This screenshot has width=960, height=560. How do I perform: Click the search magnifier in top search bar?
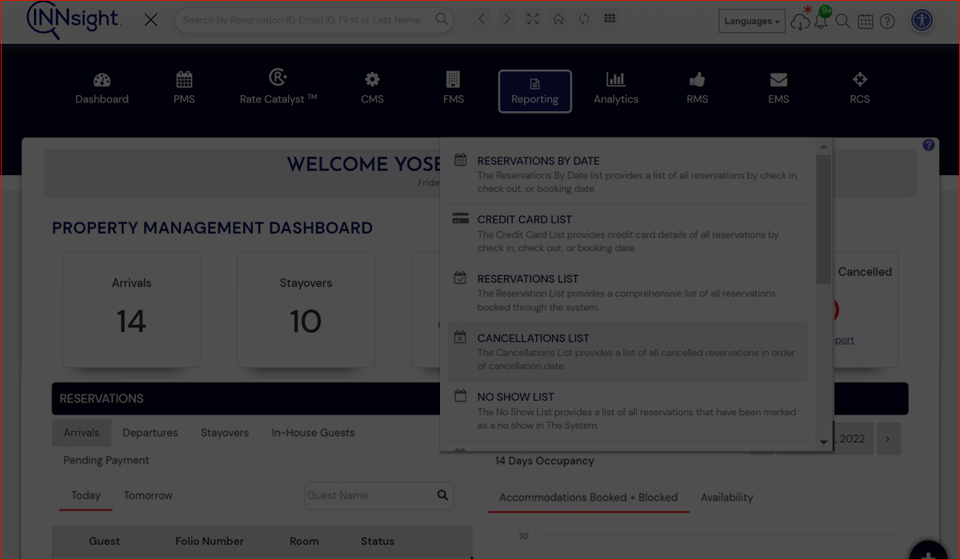click(442, 19)
